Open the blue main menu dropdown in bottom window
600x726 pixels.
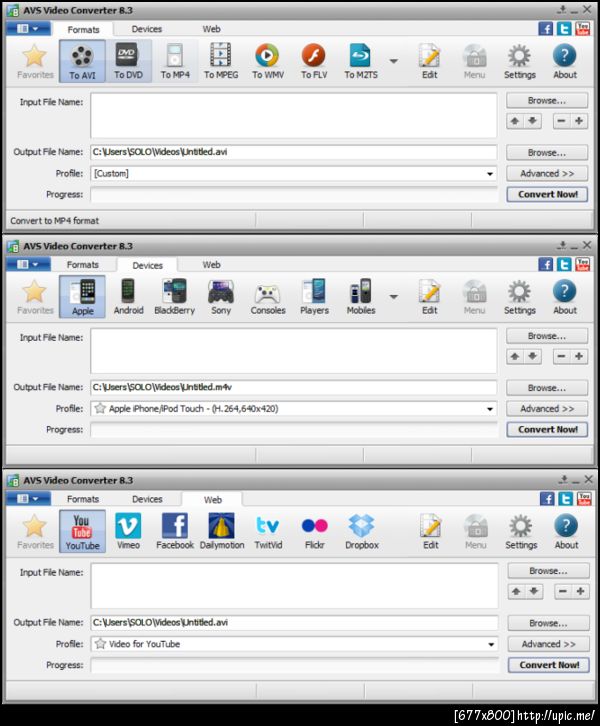tap(28, 499)
